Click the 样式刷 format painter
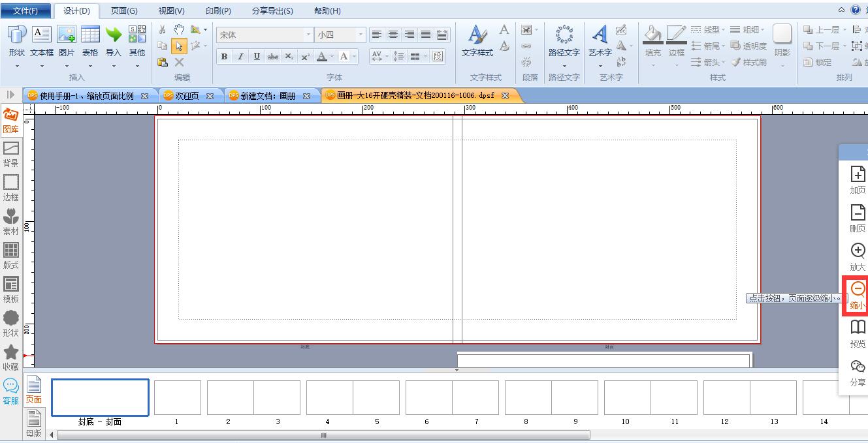The height and width of the screenshot is (443, 868). (748, 62)
